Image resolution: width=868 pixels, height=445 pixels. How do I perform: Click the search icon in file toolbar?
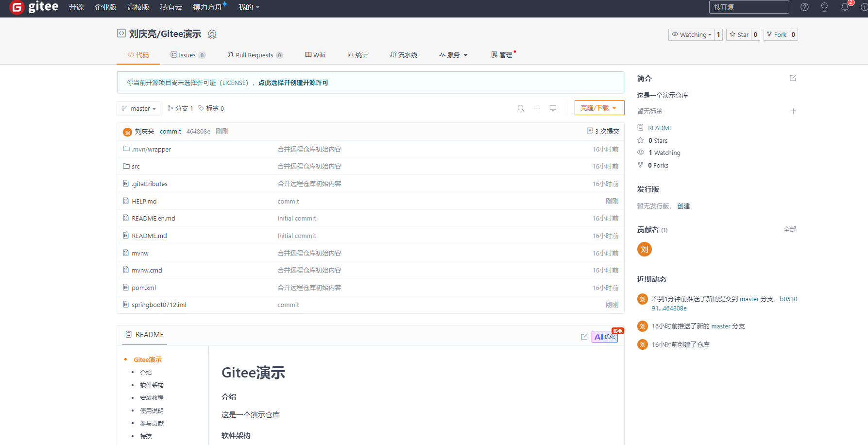tap(521, 108)
